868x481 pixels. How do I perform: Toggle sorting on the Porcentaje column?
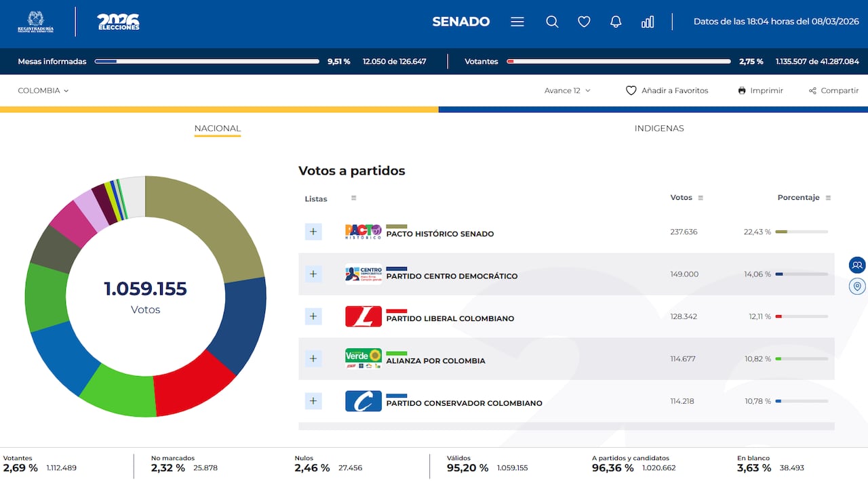tap(828, 197)
